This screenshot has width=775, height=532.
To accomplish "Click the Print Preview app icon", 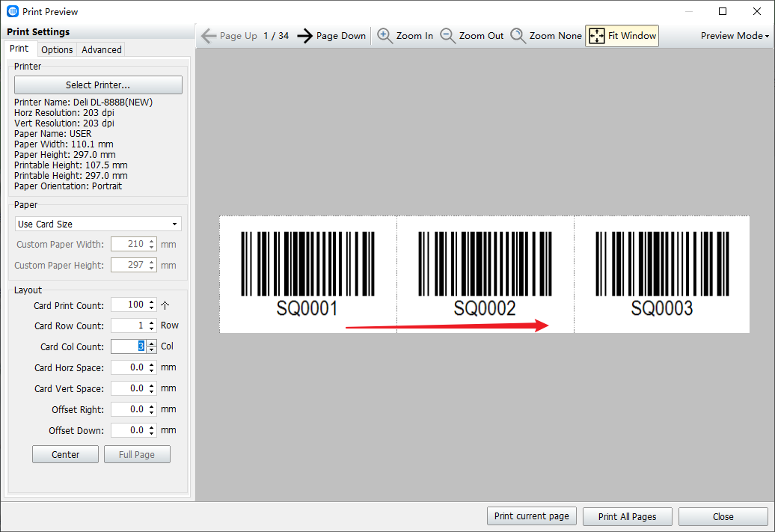I will pos(13,11).
